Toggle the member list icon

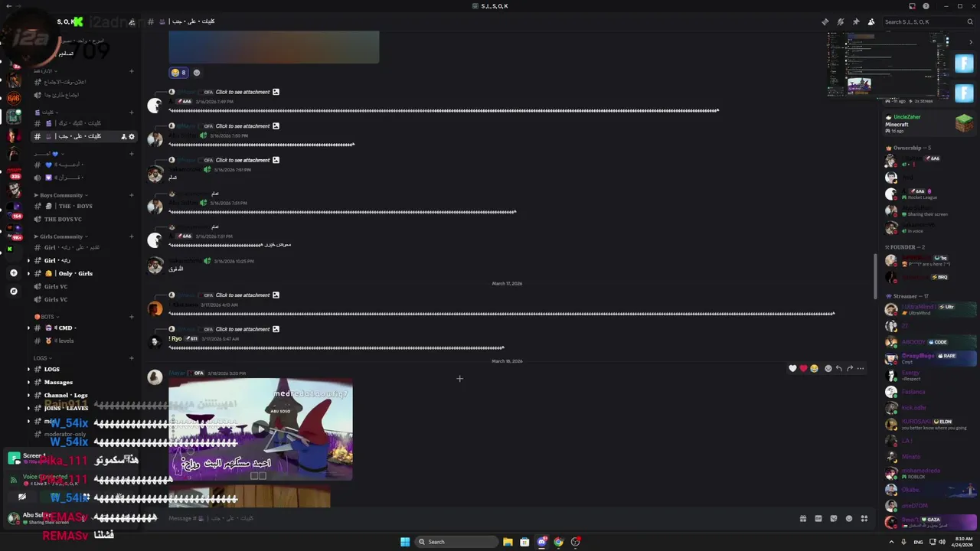tap(871, 21)
